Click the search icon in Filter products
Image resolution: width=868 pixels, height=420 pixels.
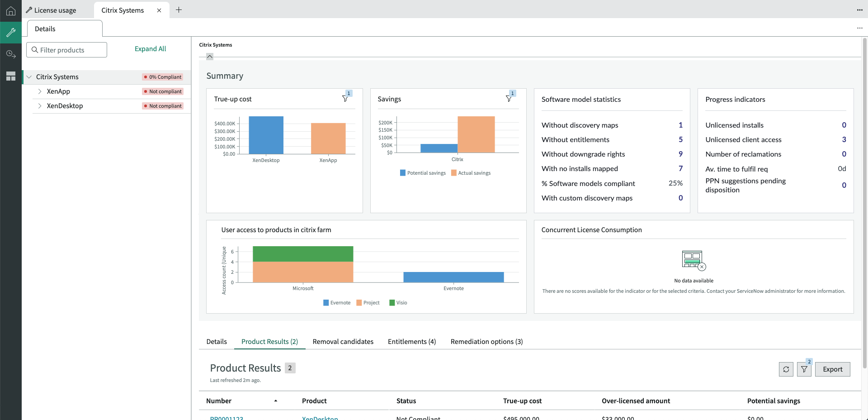tap(34, 50)
